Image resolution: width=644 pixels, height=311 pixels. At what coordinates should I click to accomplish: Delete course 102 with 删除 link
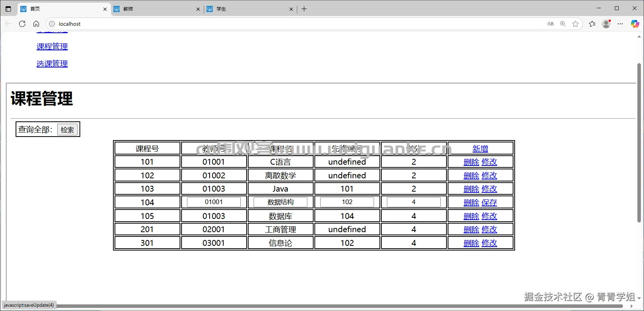point(471,176)
